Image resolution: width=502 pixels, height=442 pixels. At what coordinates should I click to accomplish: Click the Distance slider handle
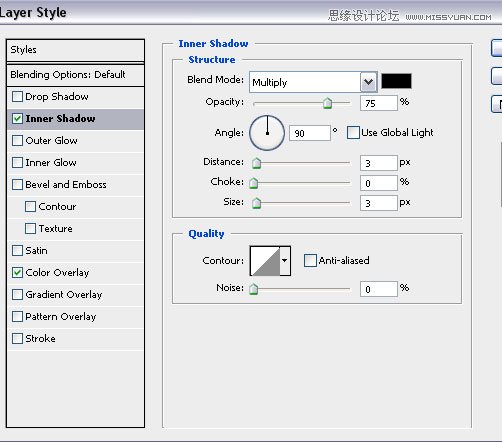[x=256, y=163]
